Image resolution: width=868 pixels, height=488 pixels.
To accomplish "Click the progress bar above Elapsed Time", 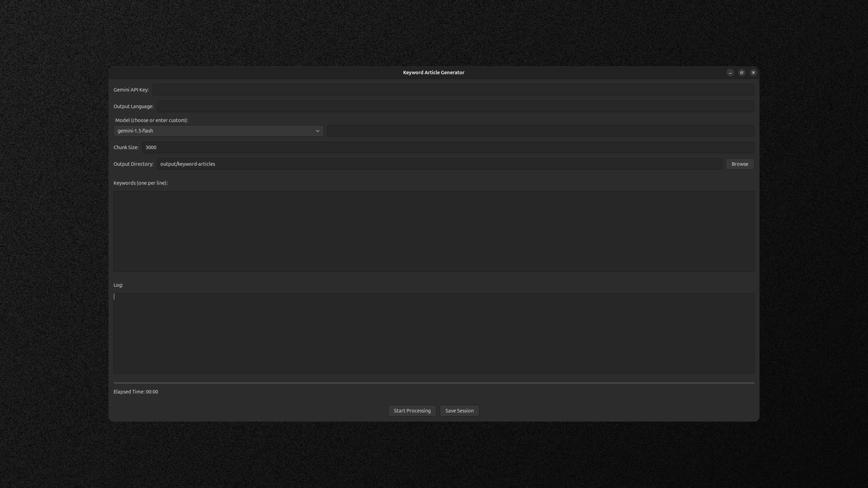I will (434, 383).
